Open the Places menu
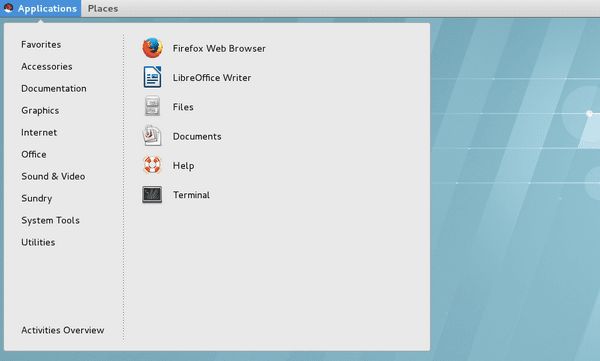 point(103,8)
